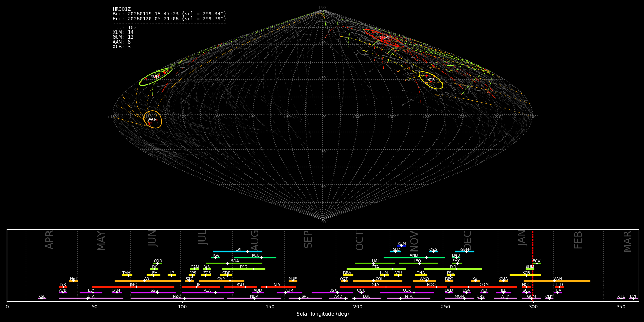Click the 300 tick on longitude axis
The width and height of the screenshot is (644, 322).
point(533,307)
